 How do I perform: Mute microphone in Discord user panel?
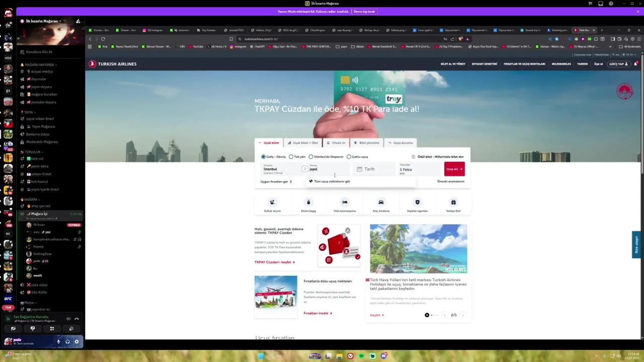(x=58, y=342)
